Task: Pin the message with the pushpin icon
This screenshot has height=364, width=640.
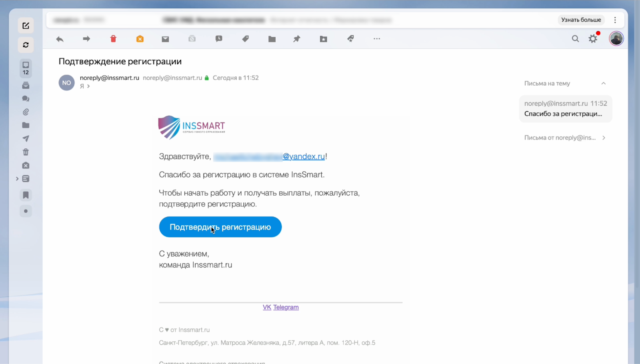Action: click(297, 39)
